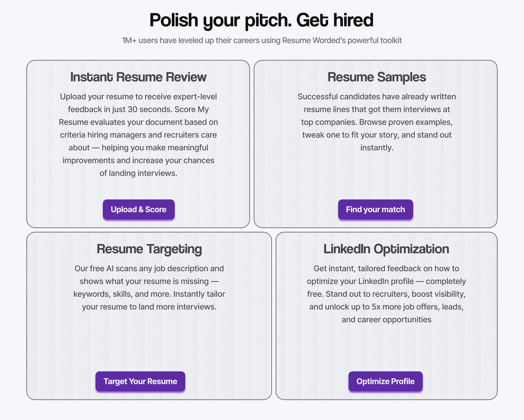Click the '1M+ users' subtitle text
This screenshot has height=420, width=524.
coord(262,40)
